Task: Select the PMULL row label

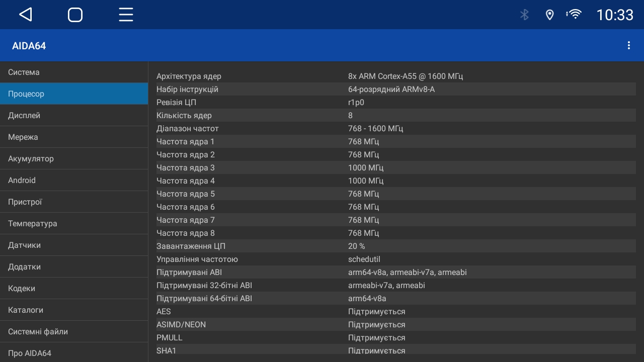Action: point(170,338)
